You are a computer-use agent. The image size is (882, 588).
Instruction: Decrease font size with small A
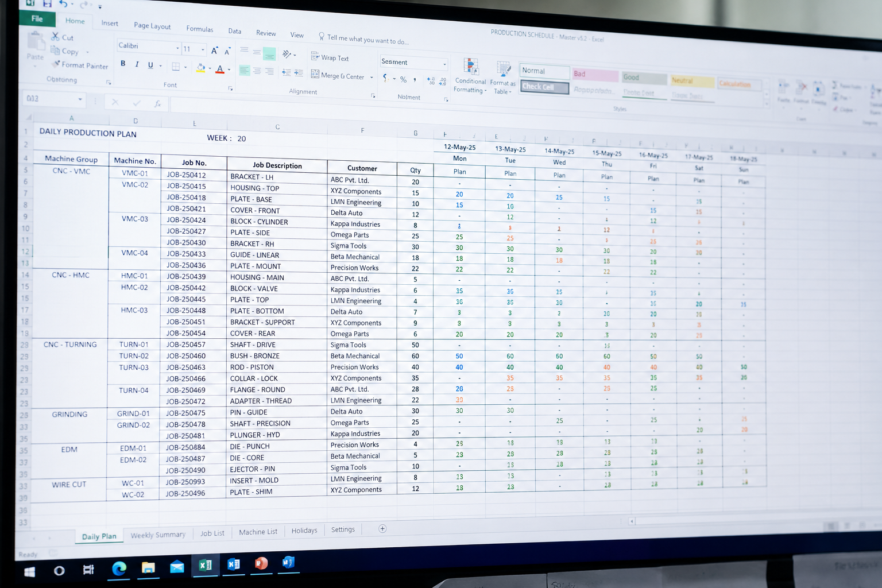227,52
